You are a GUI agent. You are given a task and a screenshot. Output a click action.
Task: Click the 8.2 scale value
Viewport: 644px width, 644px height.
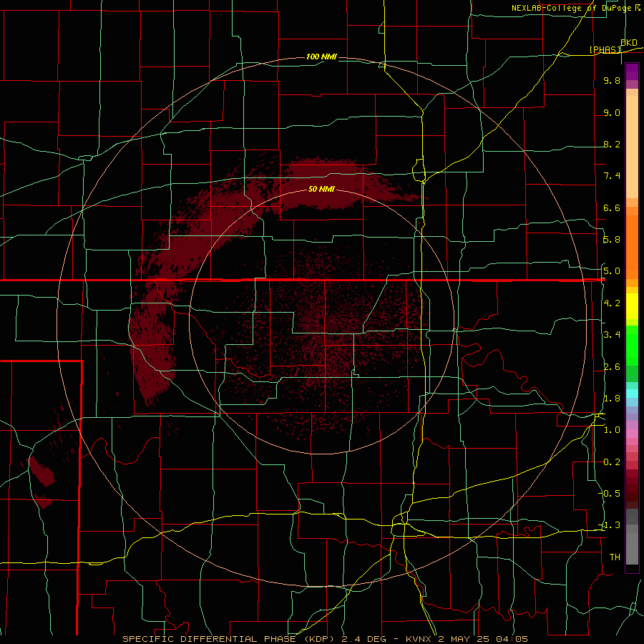click(x=612, y=144)
